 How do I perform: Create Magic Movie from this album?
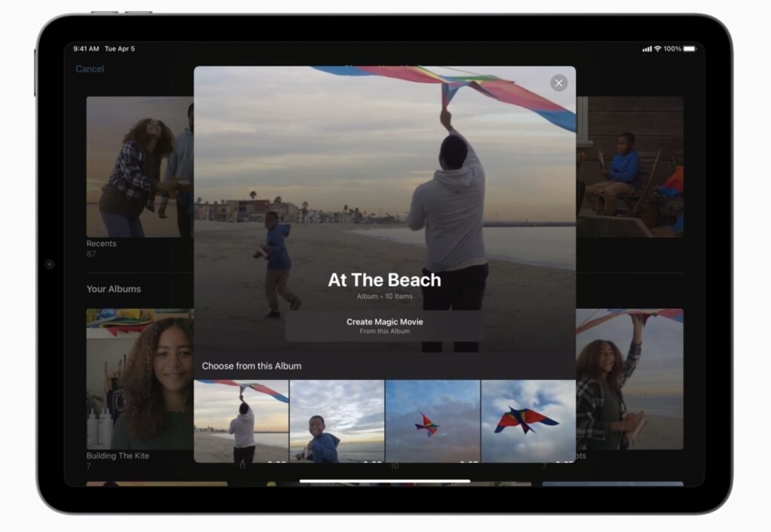coord(385,326)
